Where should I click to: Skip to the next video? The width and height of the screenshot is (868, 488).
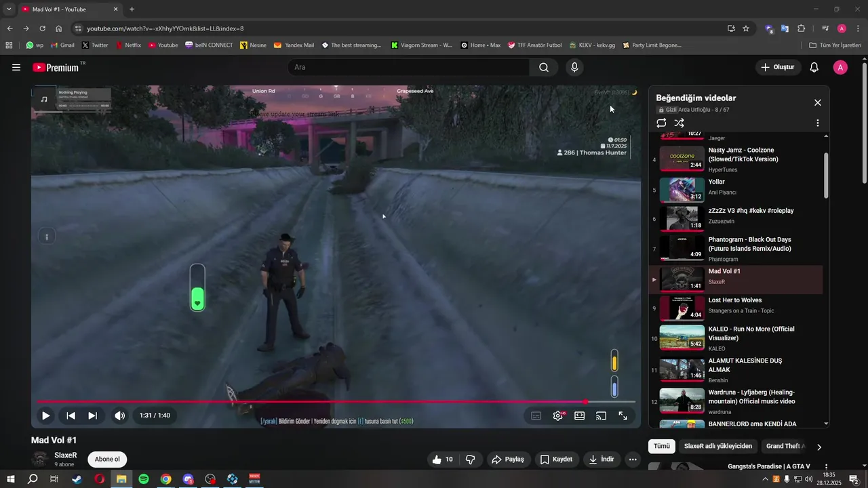coord(93,415)
